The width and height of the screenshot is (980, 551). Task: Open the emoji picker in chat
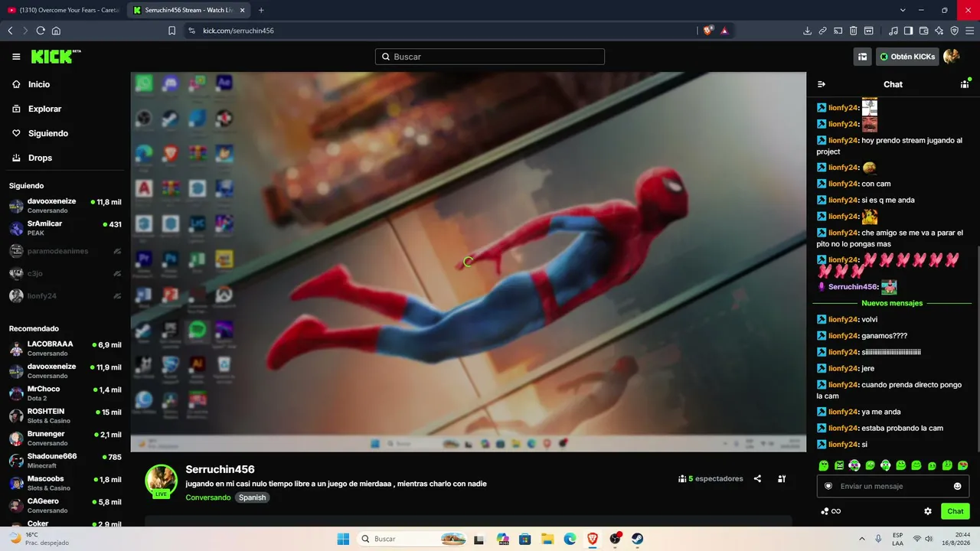[x=957, y=486]
